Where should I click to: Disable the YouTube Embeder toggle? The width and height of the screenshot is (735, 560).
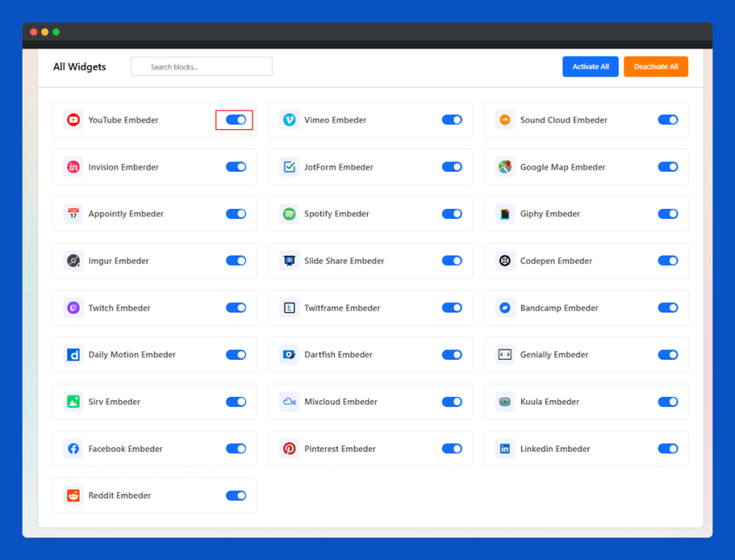(x=235, y=120)
